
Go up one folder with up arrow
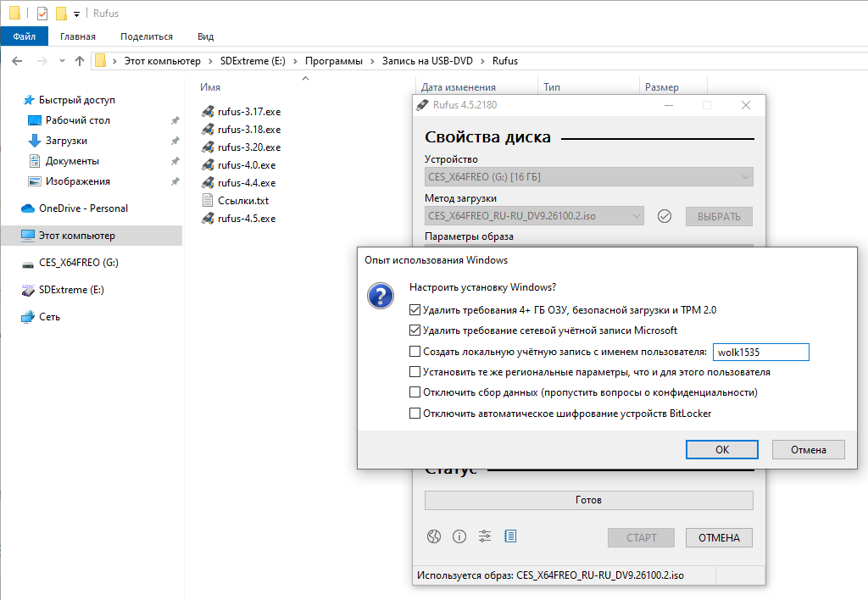tap(80, 61)
